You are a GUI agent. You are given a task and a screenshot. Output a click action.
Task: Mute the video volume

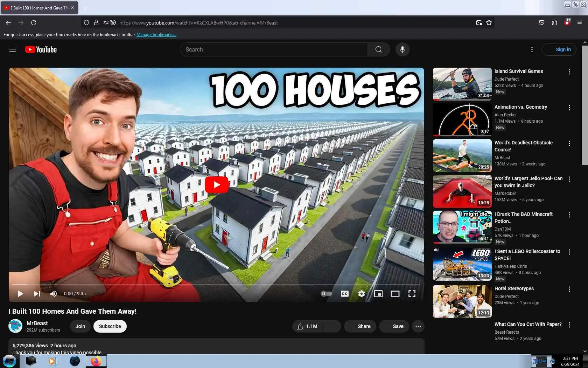coord(53,294)
